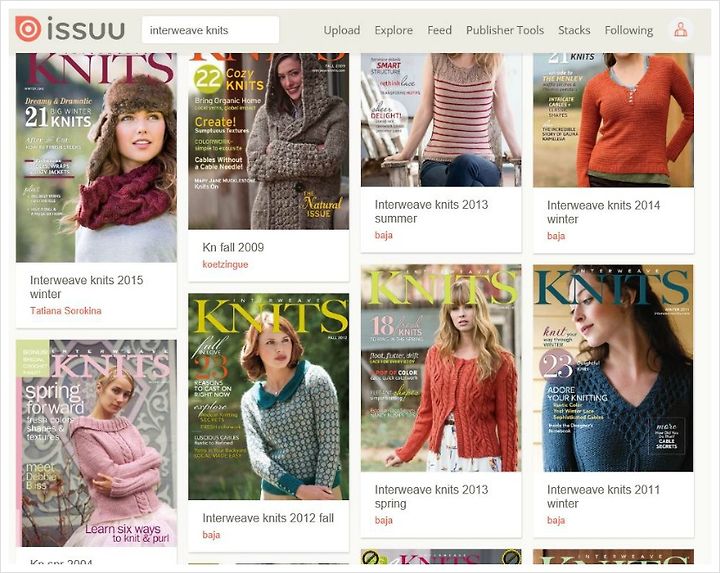Click the issuu wordmark text

(x=86, y=29)
